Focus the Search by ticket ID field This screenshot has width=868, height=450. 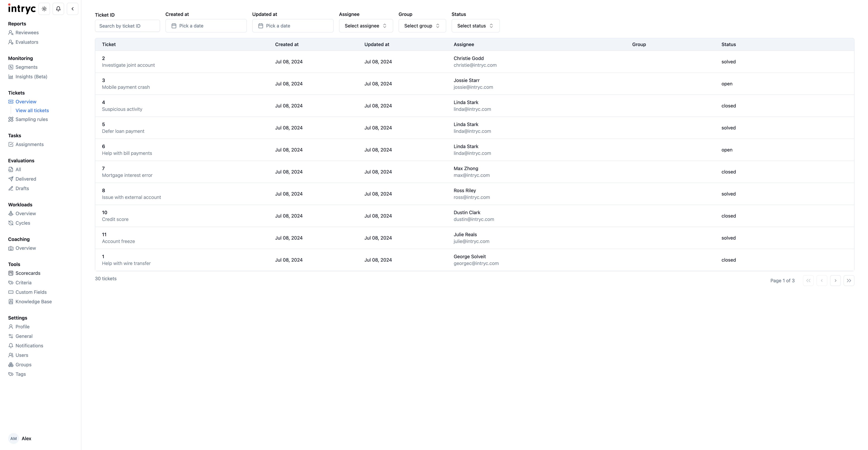127,26
